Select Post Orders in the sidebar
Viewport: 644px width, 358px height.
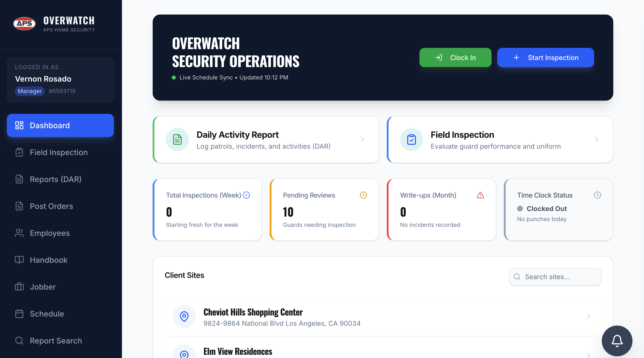coord(51,206)
